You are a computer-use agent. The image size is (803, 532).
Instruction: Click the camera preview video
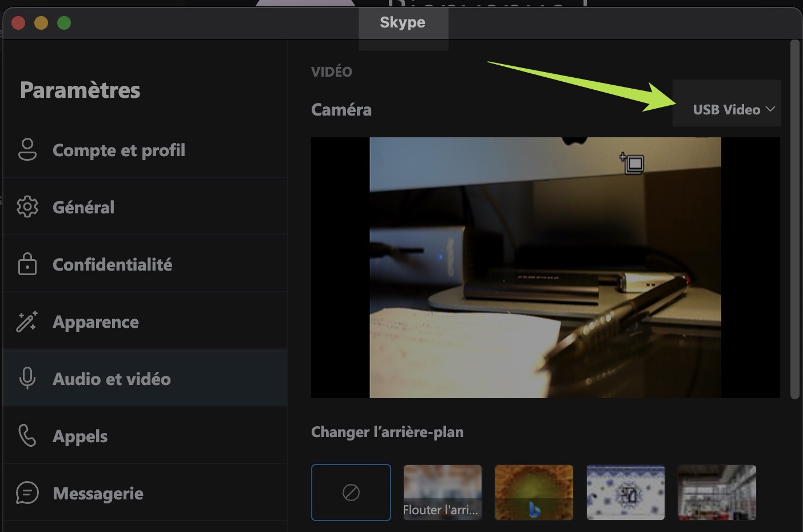click(546, 268)
